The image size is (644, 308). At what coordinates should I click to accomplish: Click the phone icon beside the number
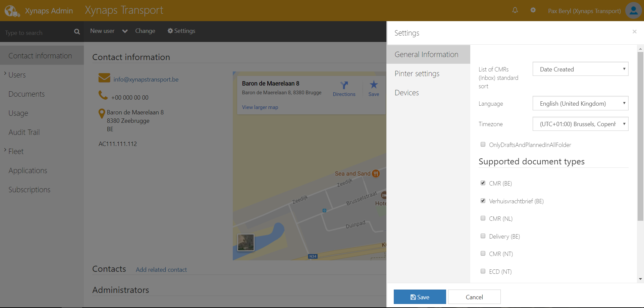tap(103, 95)
